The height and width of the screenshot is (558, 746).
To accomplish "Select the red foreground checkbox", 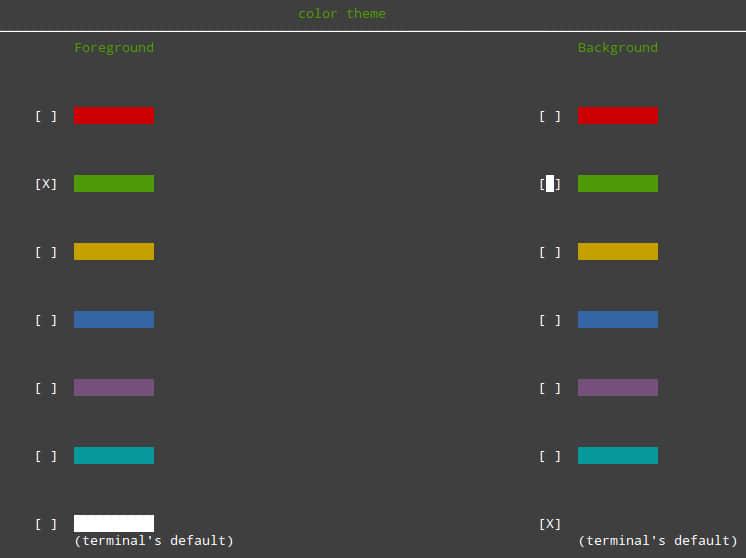I will (46, 116).
